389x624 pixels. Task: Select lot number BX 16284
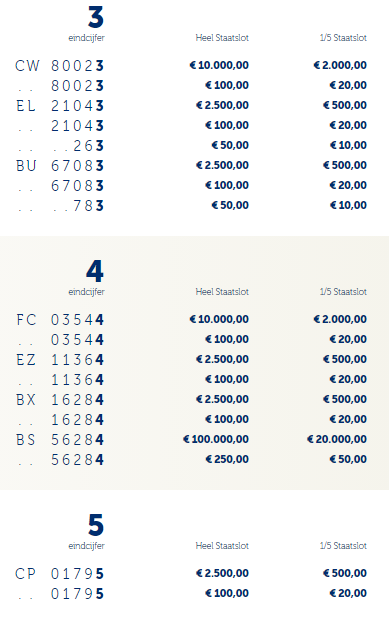[x=59, y=399]
